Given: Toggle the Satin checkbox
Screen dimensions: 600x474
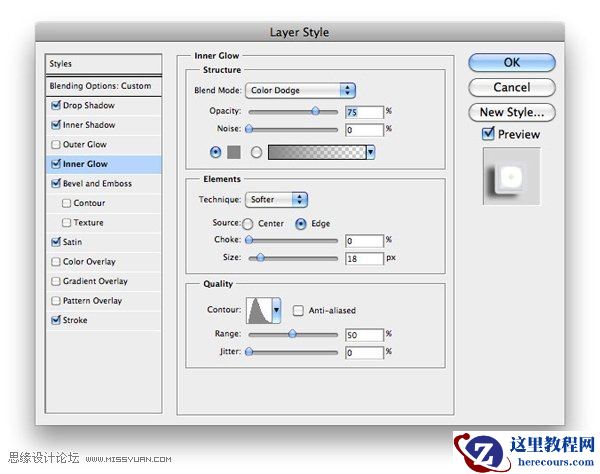Looking at the screenshot, I should tap(56, 242).
